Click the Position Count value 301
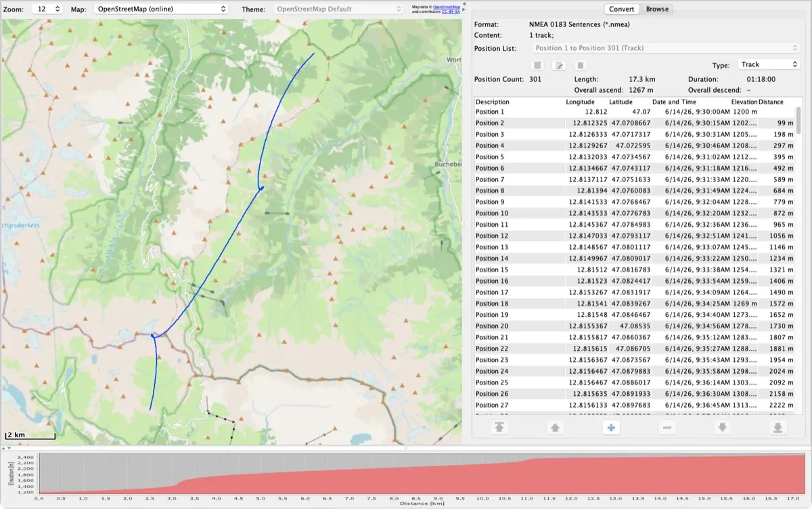Image resolution: width=812 pixels, height=509 pixels. (535, 79)
